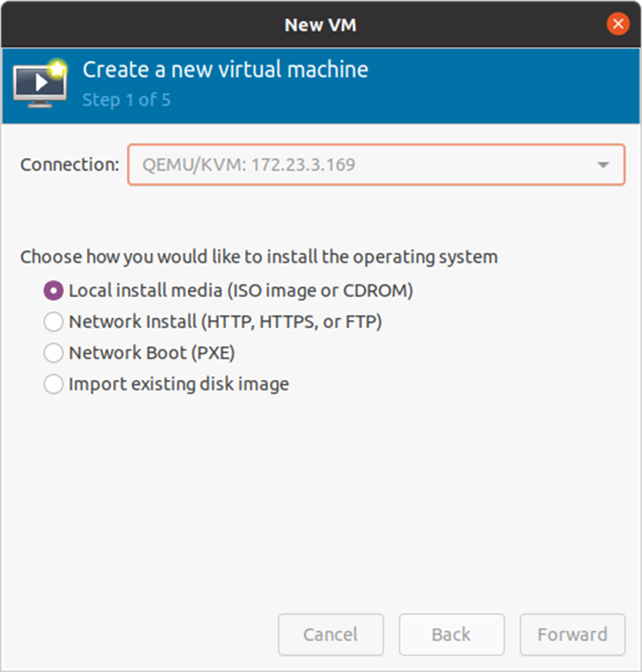Click the 'Choose how you would like to install' text
This screenshot has width=642, height=672.
259,256
